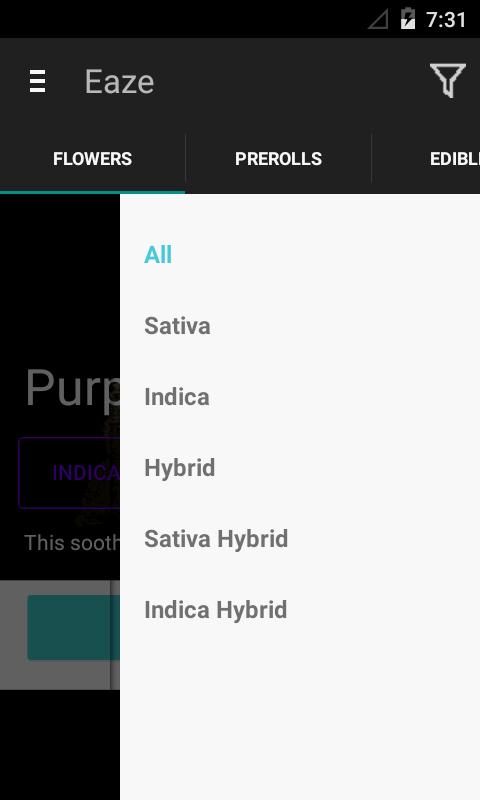480x800 pixels.
Task: Tap the funnel filter icon
Action: 447,81
